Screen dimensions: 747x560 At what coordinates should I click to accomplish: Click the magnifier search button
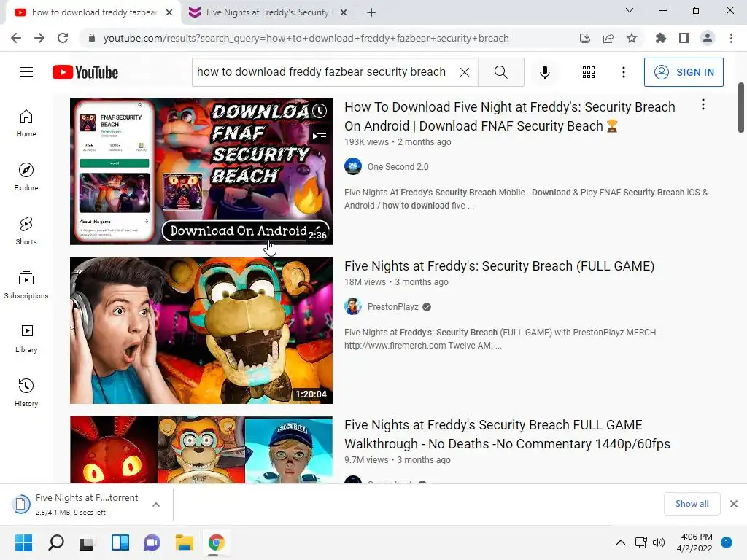point(500,72)
